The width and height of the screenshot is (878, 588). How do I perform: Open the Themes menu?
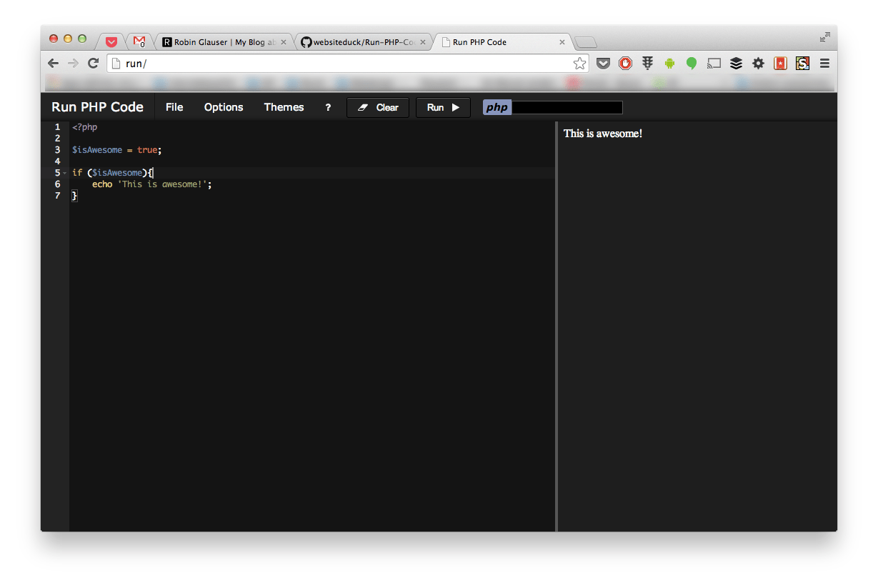284,107
